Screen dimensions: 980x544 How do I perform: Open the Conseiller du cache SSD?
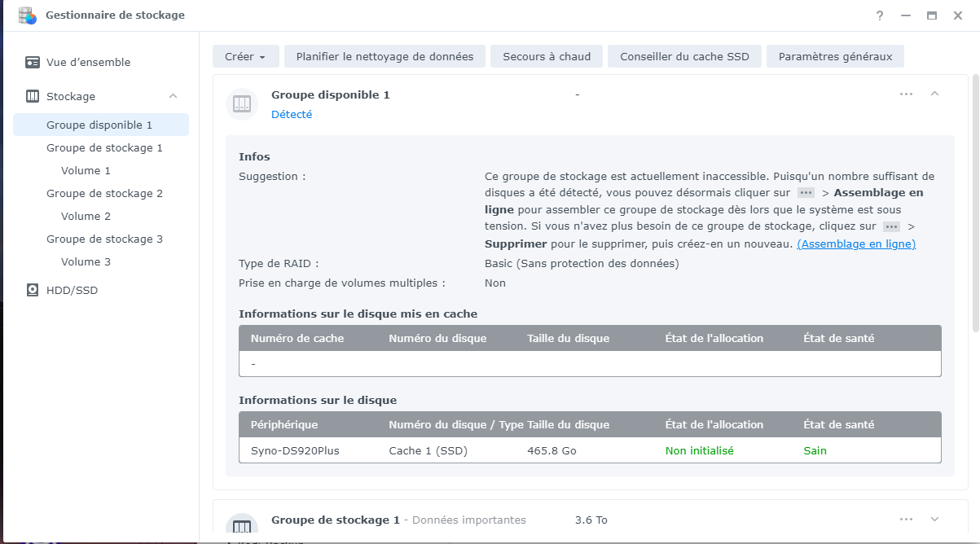point(684,56)
